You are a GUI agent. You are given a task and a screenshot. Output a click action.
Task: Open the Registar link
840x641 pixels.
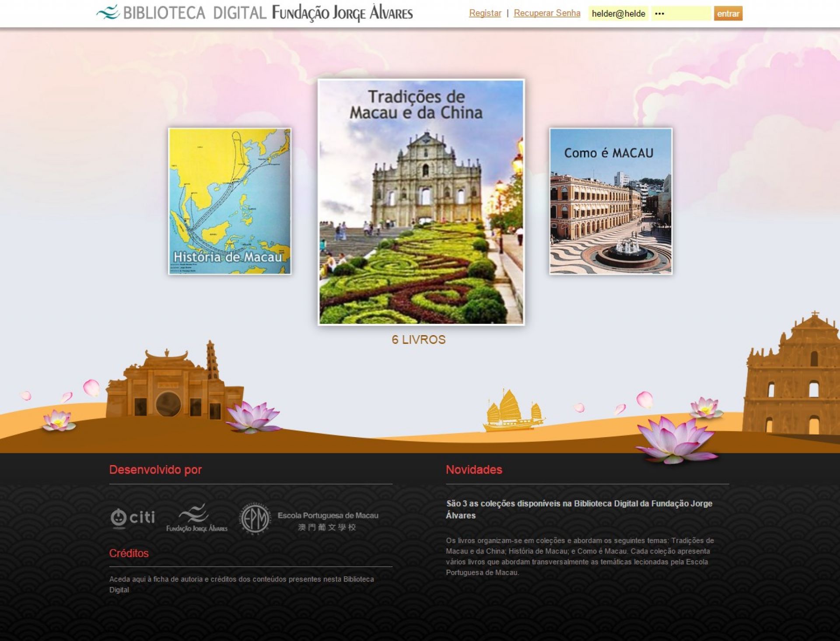(485, 13)
